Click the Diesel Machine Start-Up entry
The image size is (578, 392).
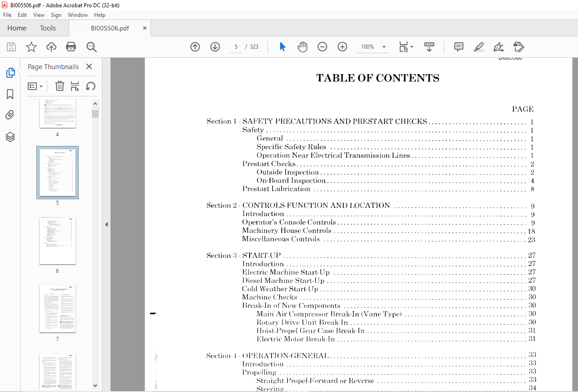pos(283,281)
